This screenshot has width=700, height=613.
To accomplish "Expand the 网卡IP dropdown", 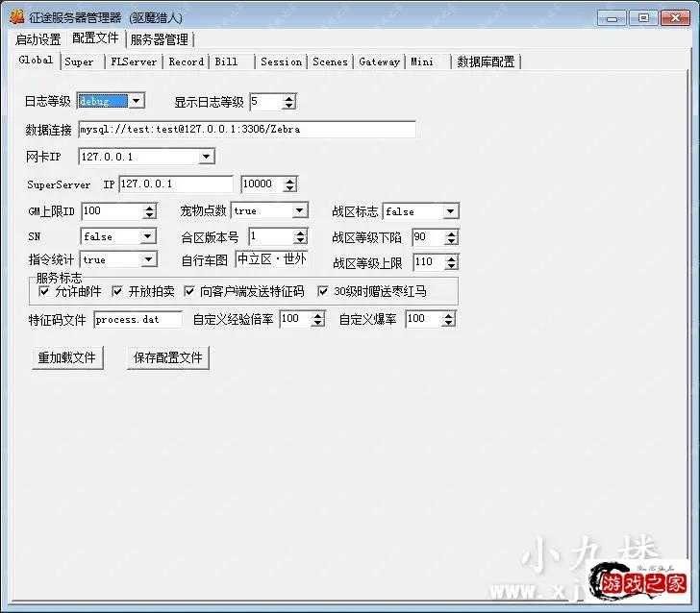I will [206, 157].
